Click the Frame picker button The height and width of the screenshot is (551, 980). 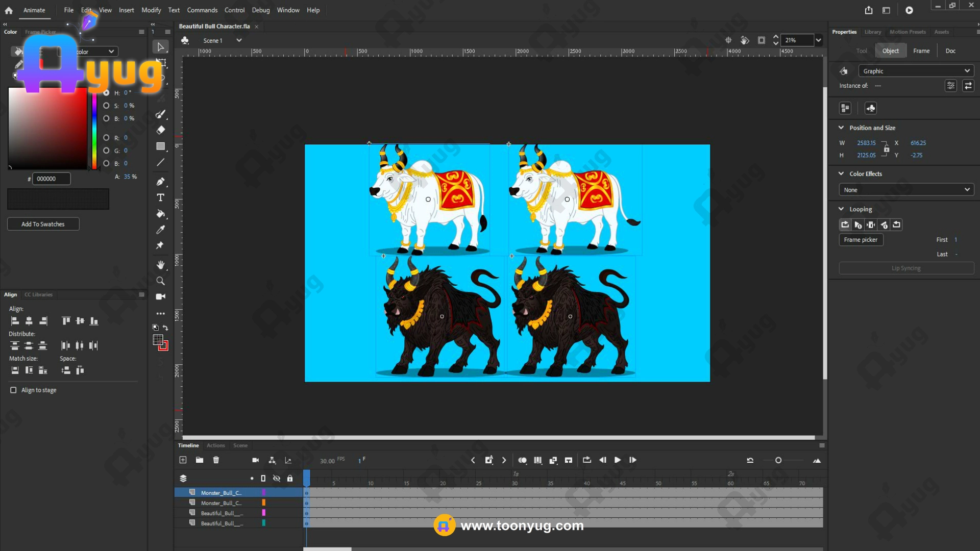[861, 240]
